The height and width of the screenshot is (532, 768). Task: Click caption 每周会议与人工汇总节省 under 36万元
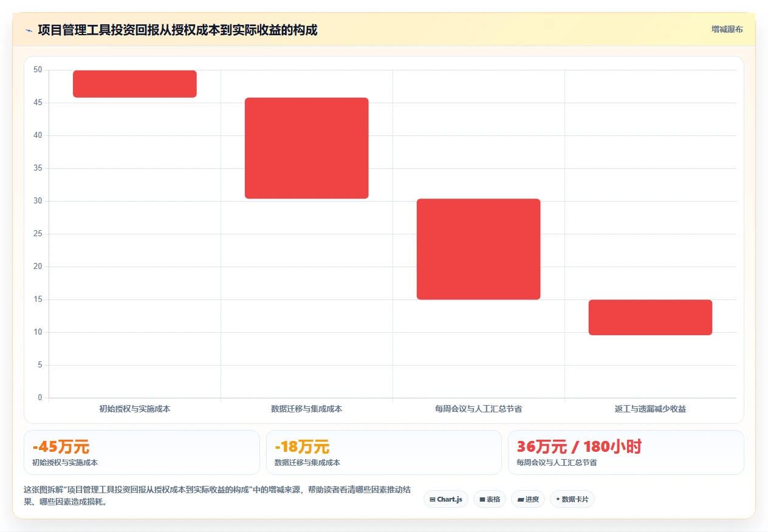557,463
